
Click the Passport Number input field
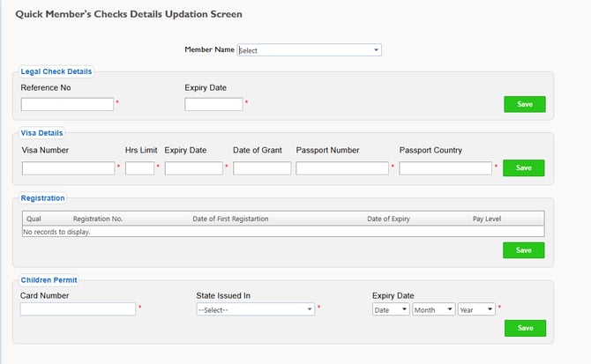click(x=342, y=168)
